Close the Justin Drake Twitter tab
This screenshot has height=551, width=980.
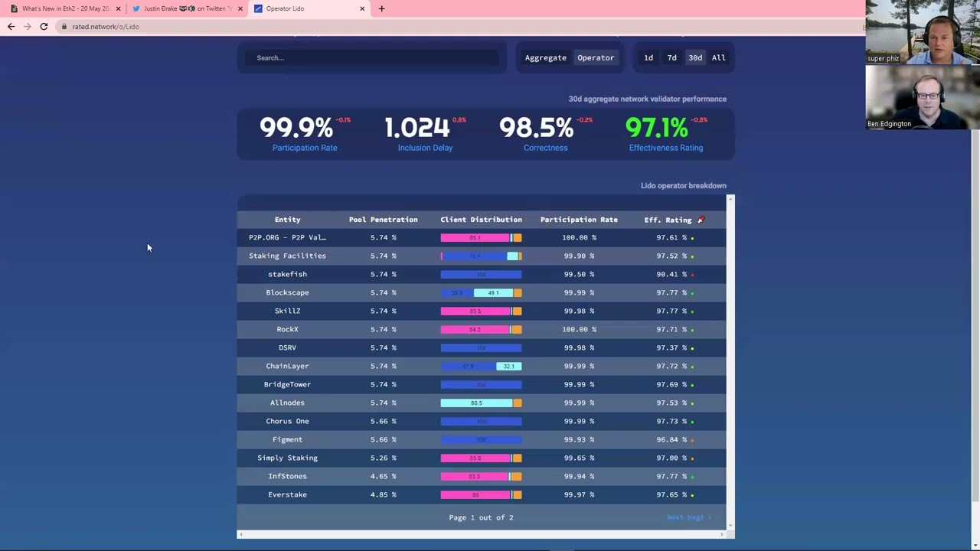click(x=240, y=8)
